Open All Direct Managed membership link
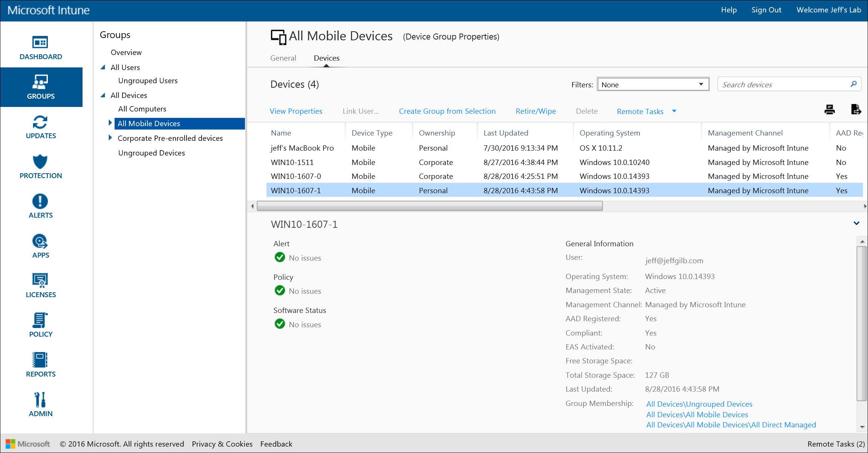Screen dimensions: 868x453 pyautogui.click(x=731, y=425)
